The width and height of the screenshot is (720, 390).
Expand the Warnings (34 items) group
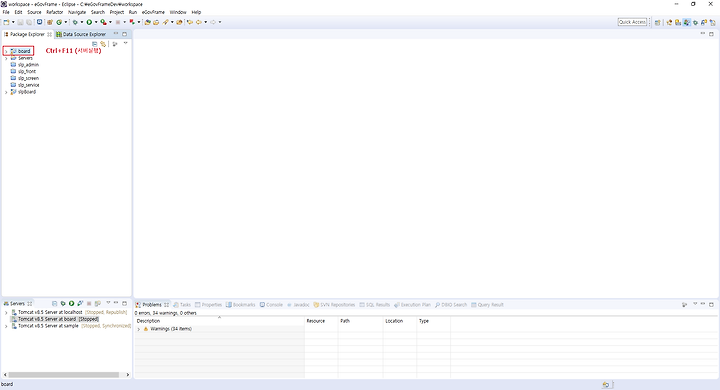[x=139, y=329]
